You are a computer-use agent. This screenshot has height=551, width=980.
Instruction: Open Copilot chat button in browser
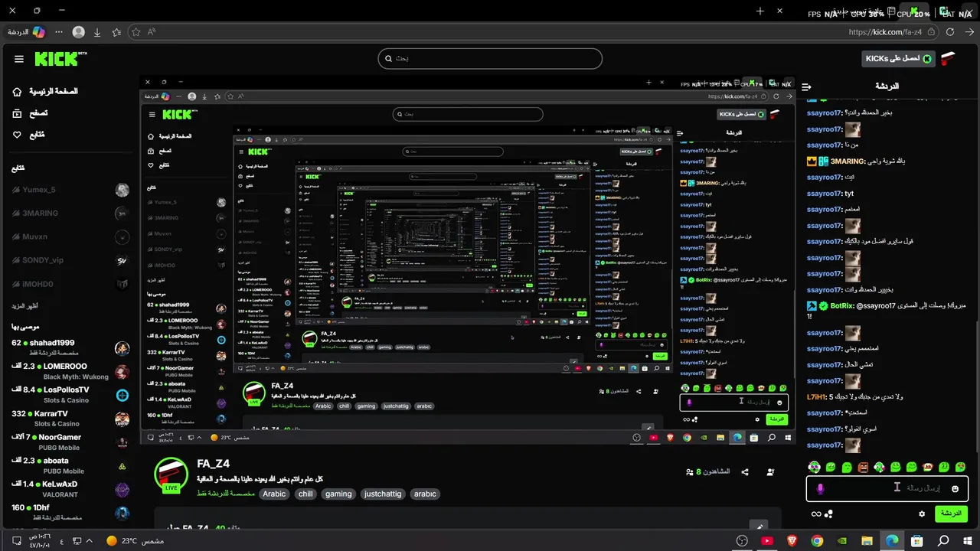pos(27,32)
